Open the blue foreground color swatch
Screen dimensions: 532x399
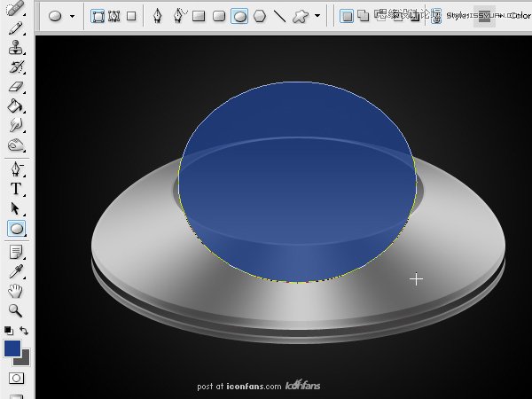coord(12,348)
